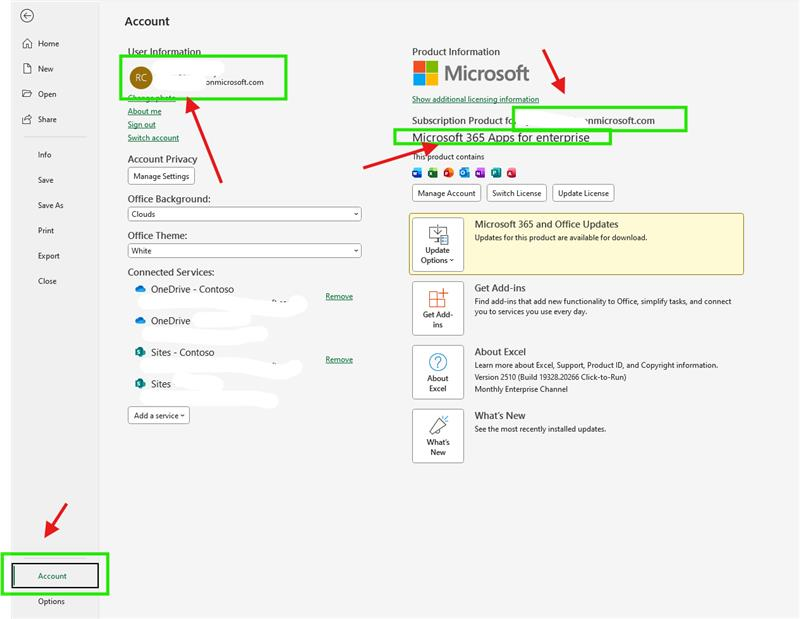Open the Update Options dropdown button

(x=438, y=244)
